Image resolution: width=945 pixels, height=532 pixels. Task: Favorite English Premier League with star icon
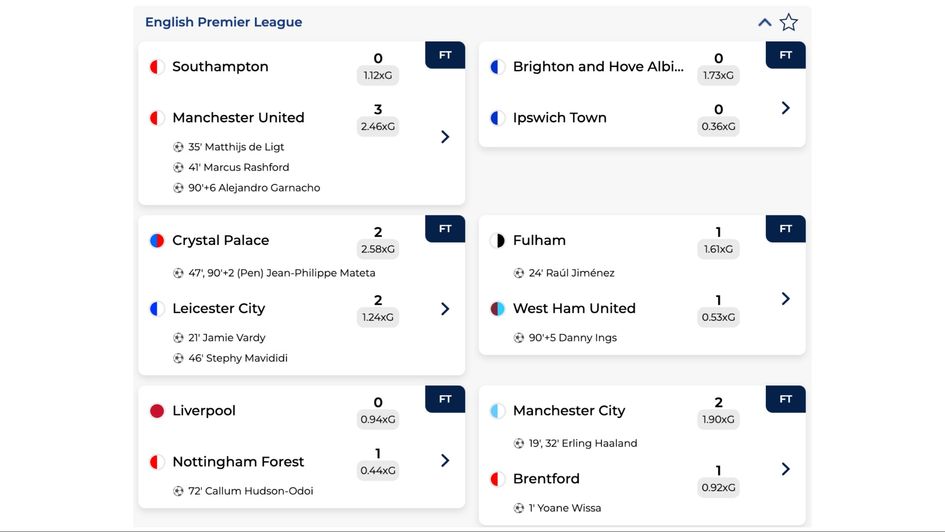tap(789, 22)
